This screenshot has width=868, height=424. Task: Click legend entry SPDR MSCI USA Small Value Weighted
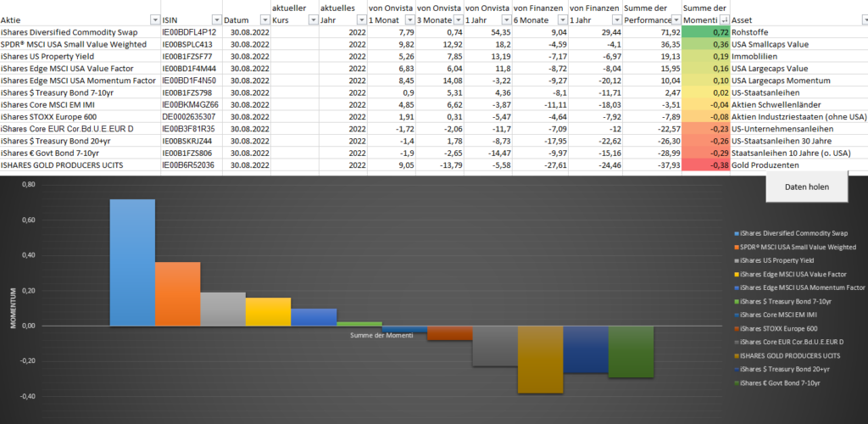click(x=795, y=247)
